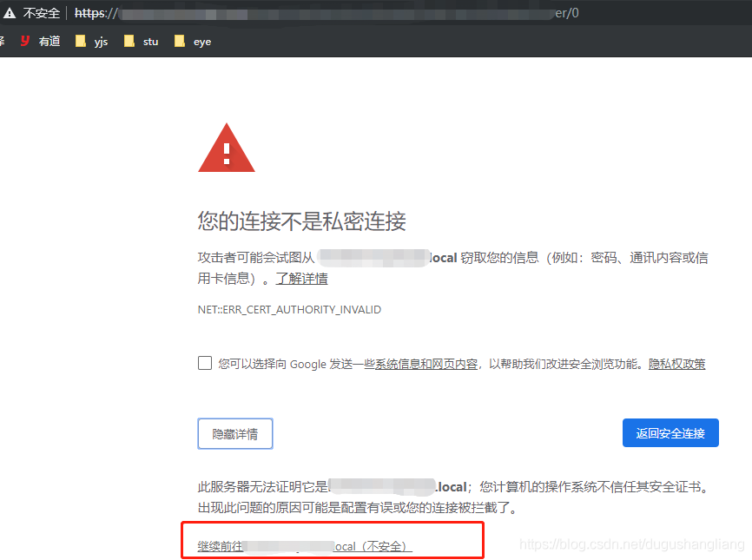Click the not-secure warning triangle in address bar

[x=10, y=13]
